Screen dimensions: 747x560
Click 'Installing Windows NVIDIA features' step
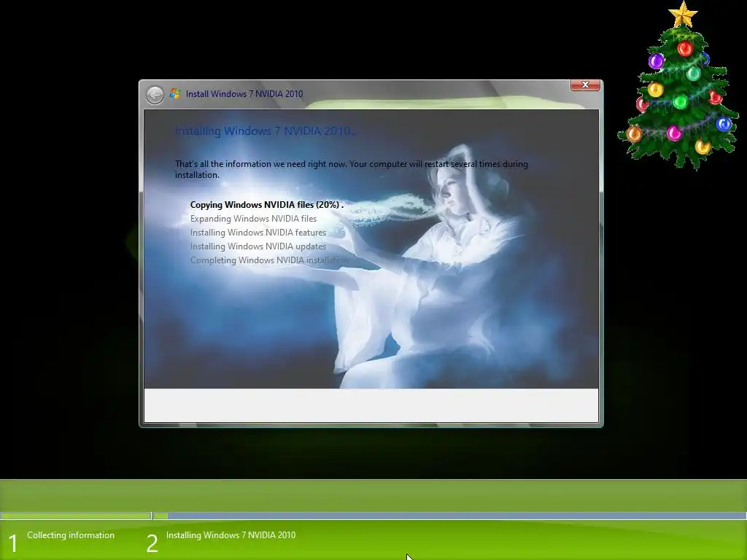click(258, 233)
